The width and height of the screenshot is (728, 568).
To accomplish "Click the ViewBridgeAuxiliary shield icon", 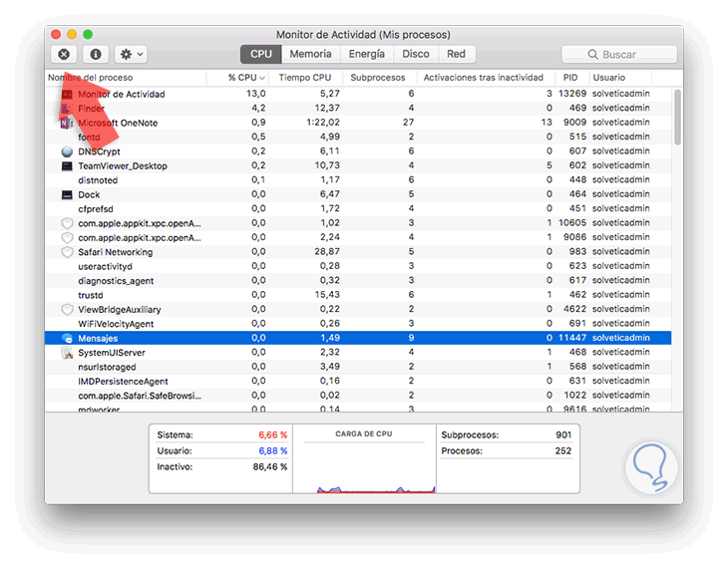I will click(x=68, y=310).
